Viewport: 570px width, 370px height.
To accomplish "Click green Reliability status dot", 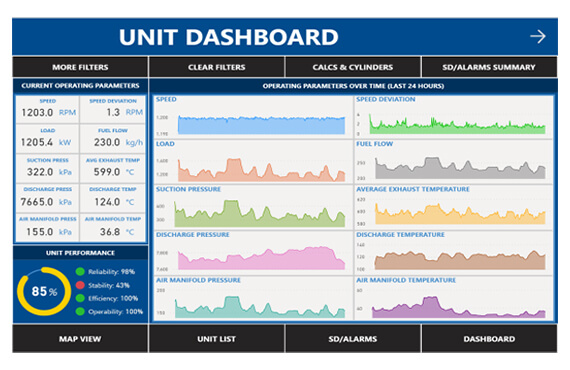I will (x=80, y=272).
